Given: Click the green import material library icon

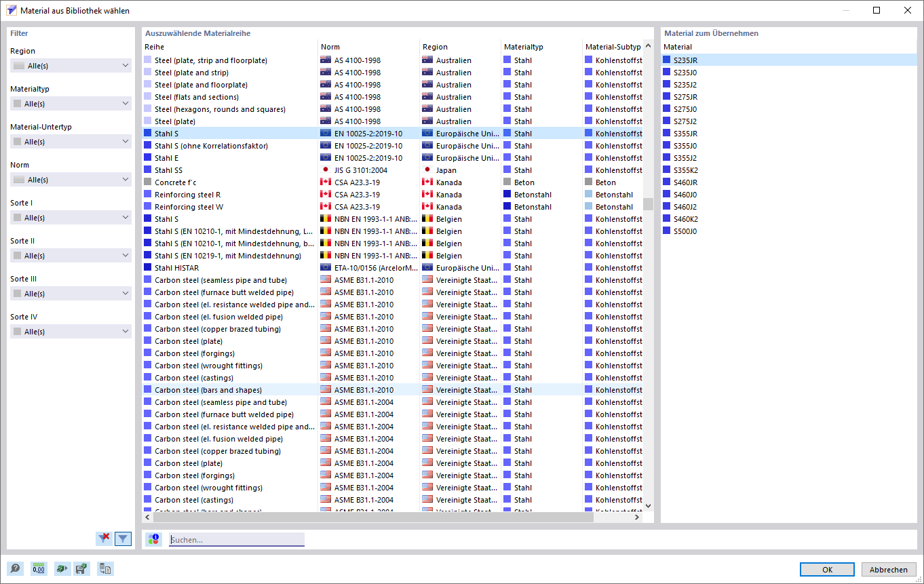Looking at the screenshot, I should click(x=62, y=569).
